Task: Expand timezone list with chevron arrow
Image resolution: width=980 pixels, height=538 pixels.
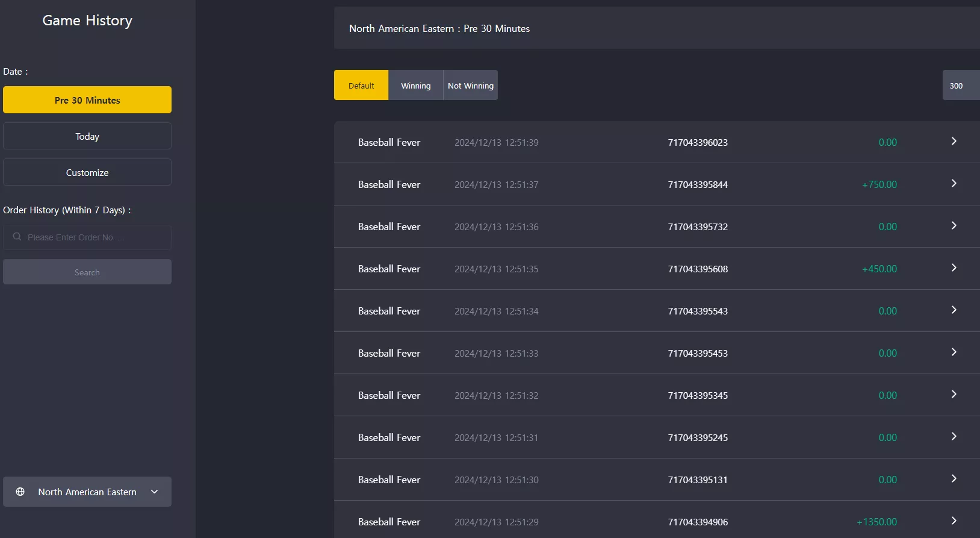Action: tap(154, 492)
